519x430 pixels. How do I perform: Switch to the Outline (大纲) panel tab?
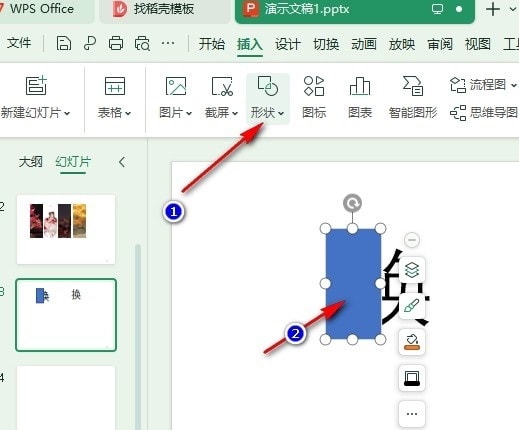[31, 162]
